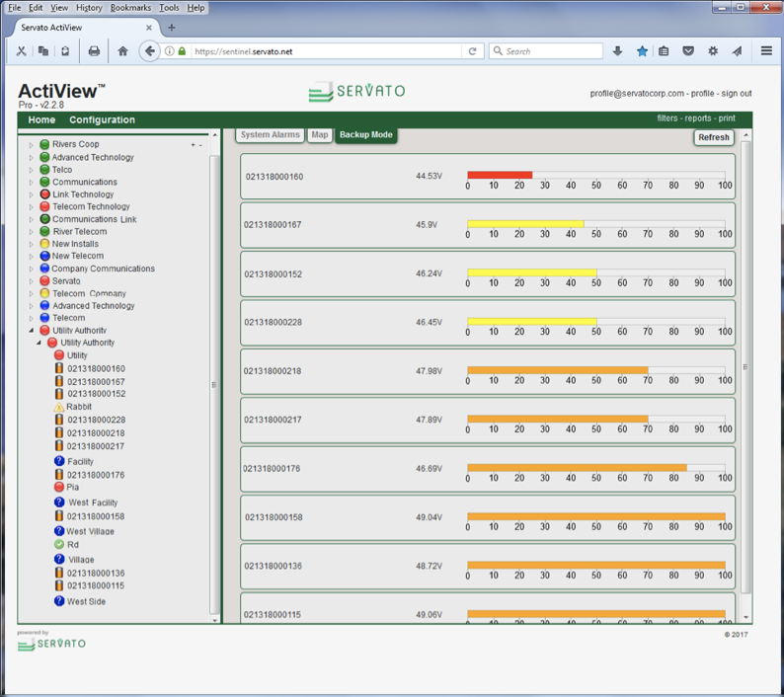Screen dimensions: 784x697
Task: Open the Bookmarks menu
Action: pyautogui.click(x=130, y=8)
